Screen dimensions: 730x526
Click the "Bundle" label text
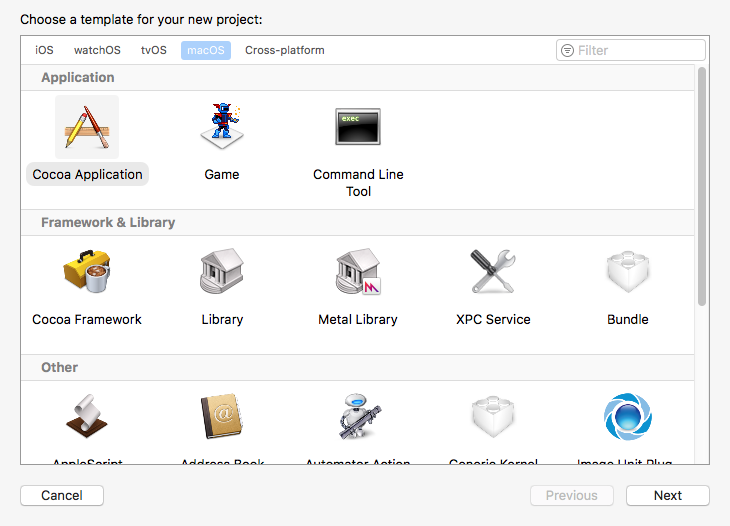coord(628,319)
